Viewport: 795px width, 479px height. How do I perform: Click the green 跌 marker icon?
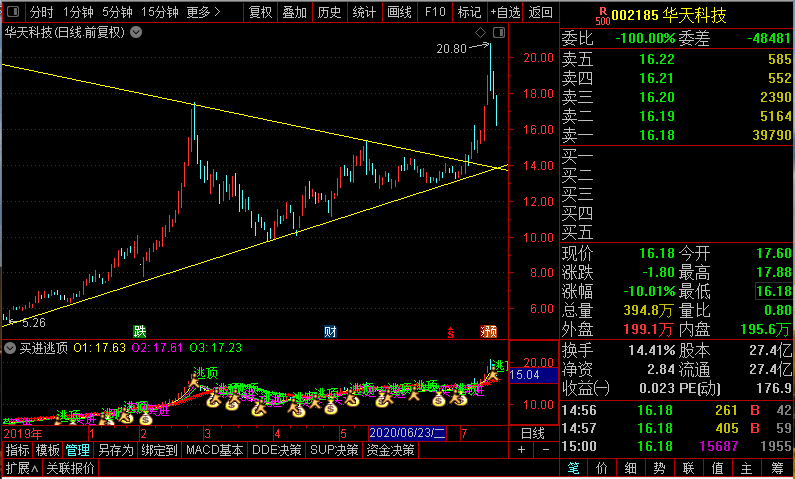point(139,332)
